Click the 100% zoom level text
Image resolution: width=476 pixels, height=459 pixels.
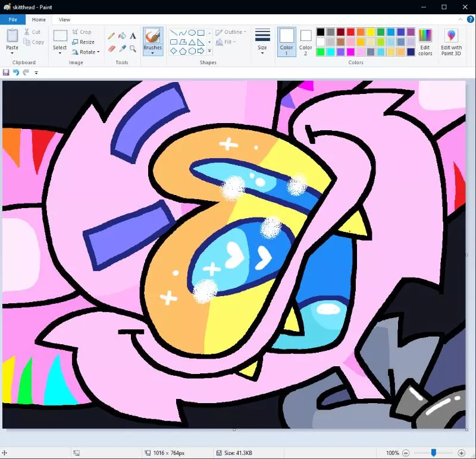[393, 453]
